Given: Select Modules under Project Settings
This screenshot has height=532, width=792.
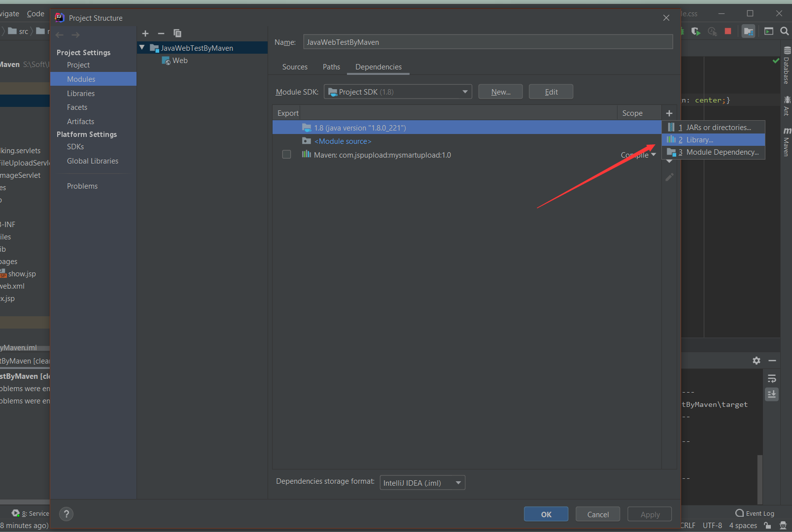Looking at the screenshot, I should (x=93, y=79).
